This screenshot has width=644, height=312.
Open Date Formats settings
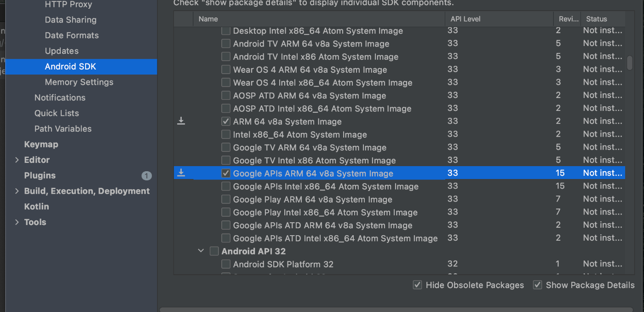(72, 35)
